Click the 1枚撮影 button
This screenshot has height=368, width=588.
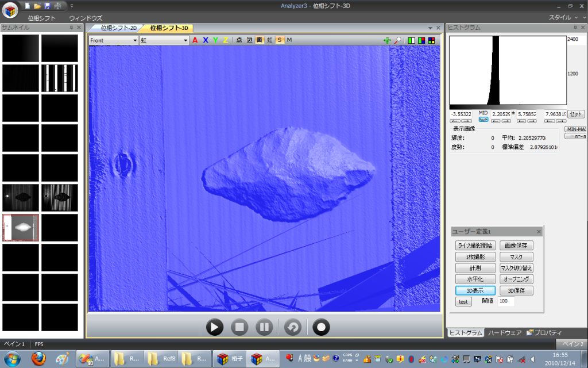click(x=475, y=257)
